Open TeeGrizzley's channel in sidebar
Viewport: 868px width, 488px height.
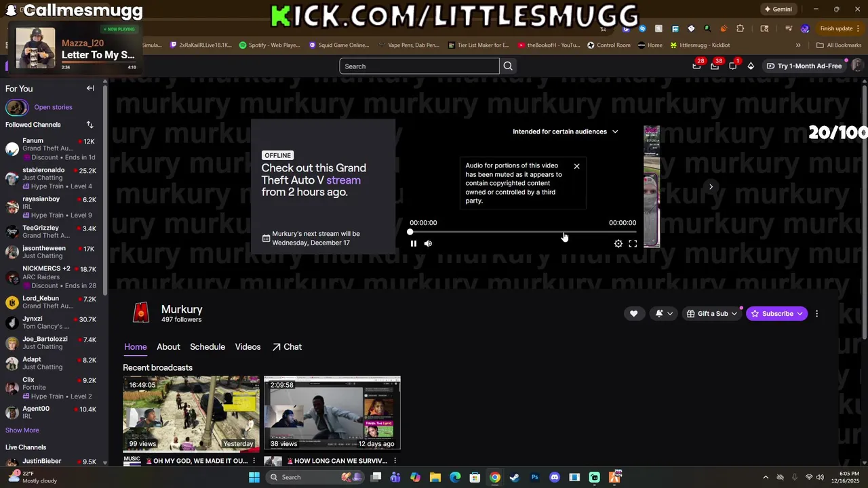pyautogui.click(x=52, y=232)
